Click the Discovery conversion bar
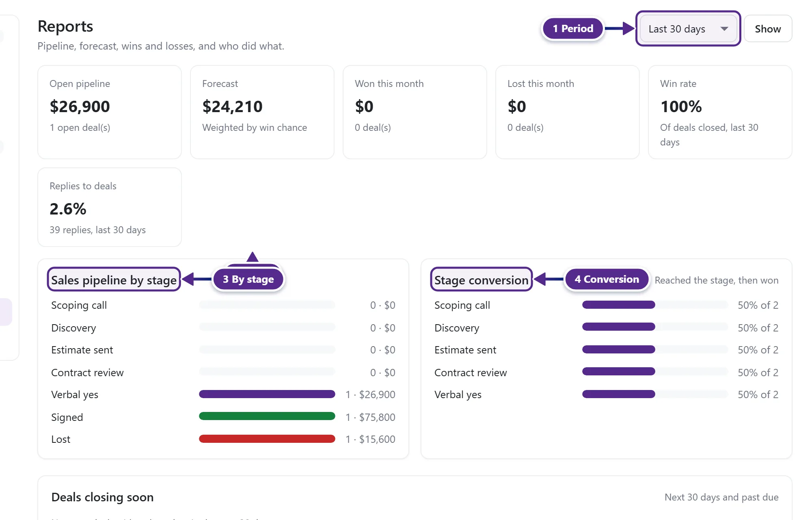This screenshot has height=520, width=812. (655, 327)
